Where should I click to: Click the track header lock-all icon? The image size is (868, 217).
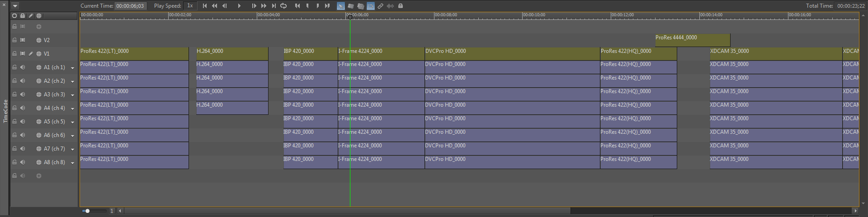[x=23, y=16]
